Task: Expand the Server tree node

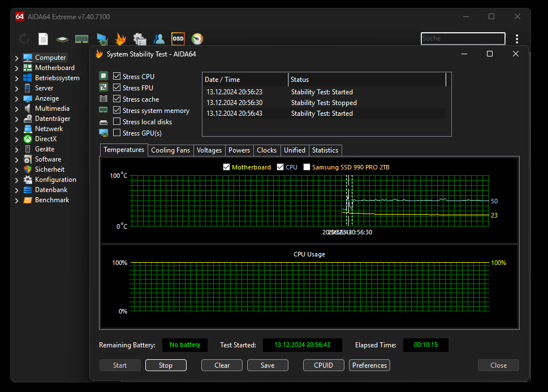Action: (x=16, y=89)
